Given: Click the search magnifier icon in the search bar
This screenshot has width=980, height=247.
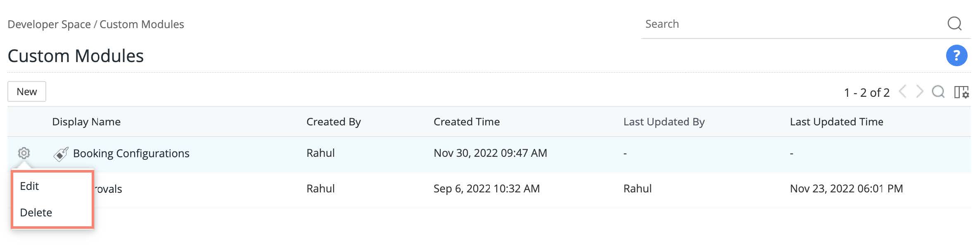Looking at the screenshot, I should (x=954, y=24).
